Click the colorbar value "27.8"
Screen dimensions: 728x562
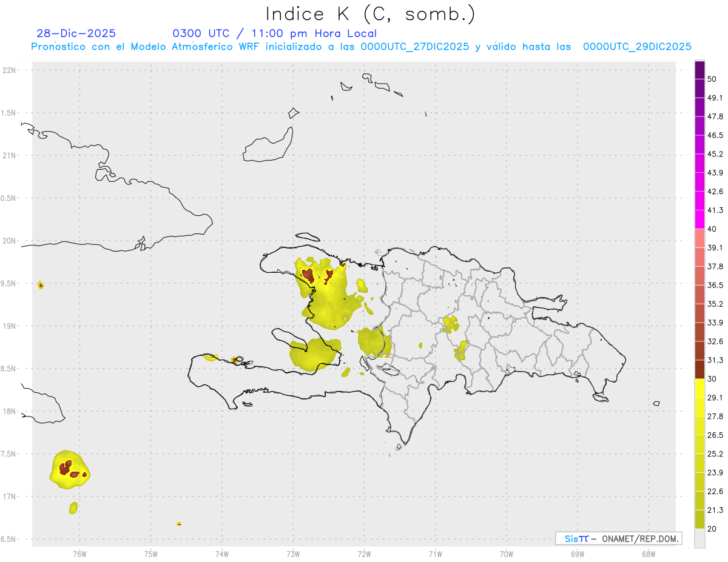point(715,416)
